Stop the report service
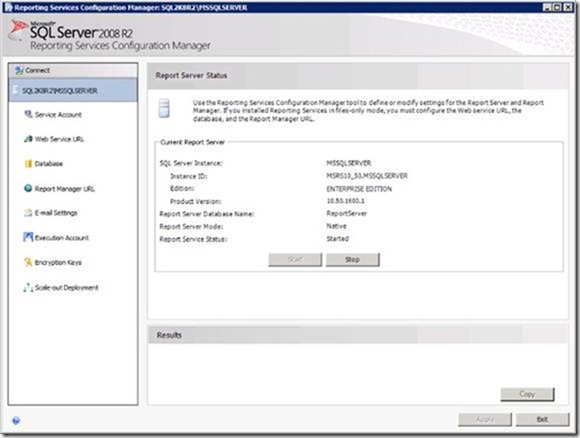This screenshot has height=438, width=580. point(353,259)
